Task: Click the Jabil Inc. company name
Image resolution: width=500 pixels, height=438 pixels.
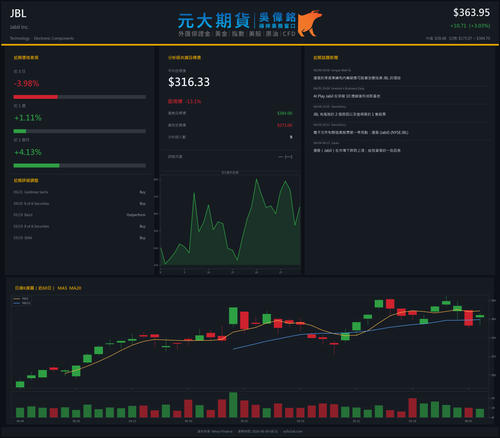Action: (x=19, y=27)
